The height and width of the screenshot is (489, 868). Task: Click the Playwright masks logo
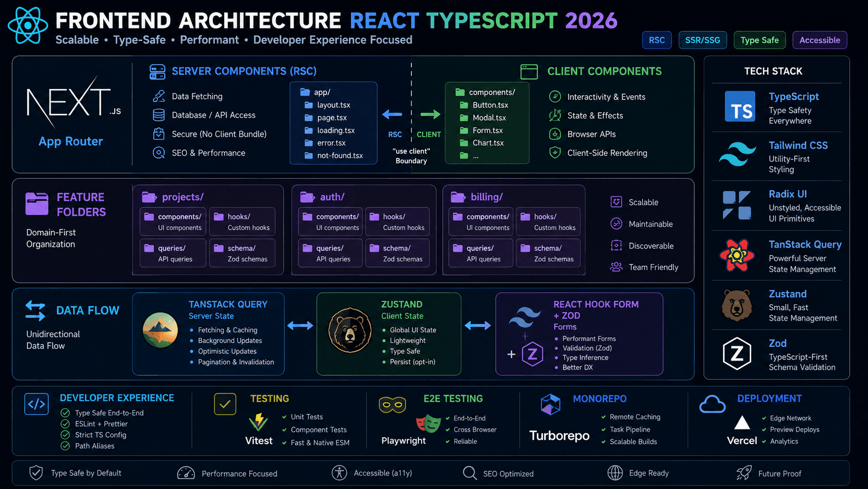tap(428, 424)
